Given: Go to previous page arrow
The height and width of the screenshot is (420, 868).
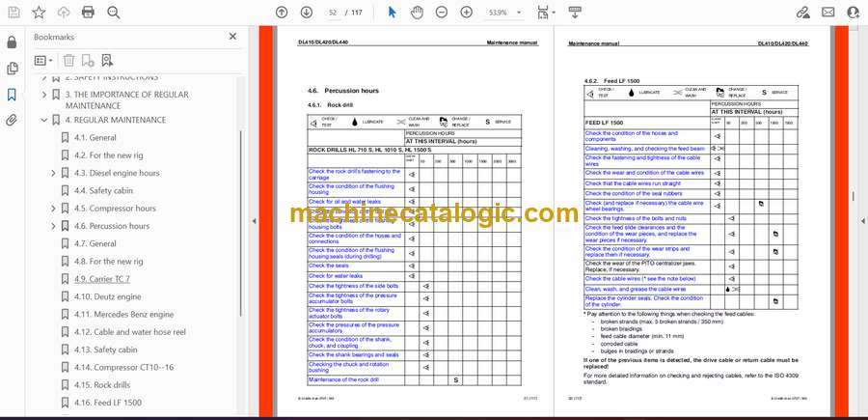Looking at the screenshot, I should click(282, 13).
